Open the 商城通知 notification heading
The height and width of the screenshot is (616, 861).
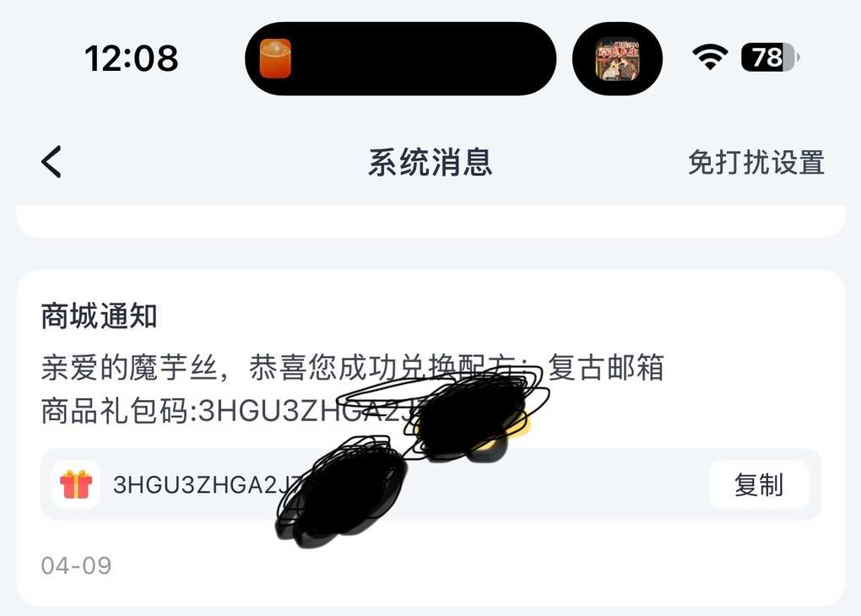pos(100,316)
